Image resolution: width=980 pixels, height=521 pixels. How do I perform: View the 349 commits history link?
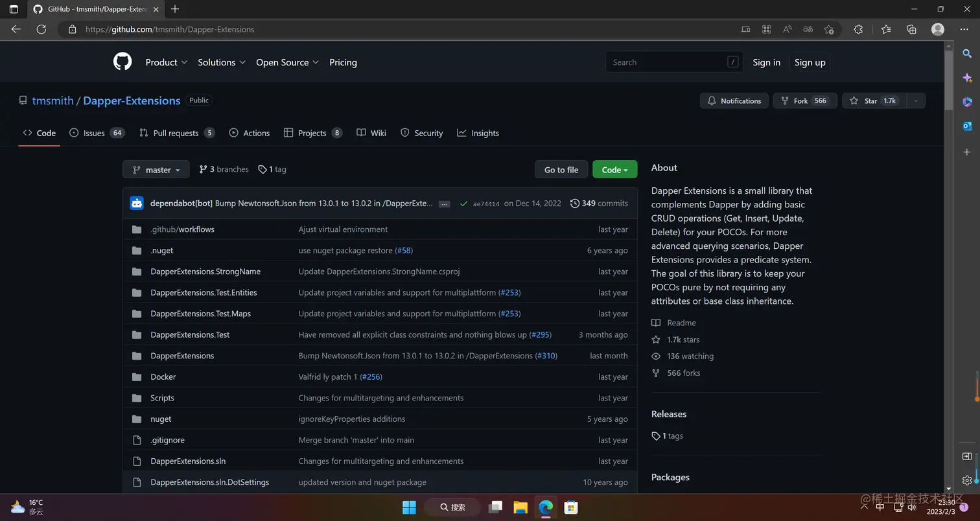point(599,203)
